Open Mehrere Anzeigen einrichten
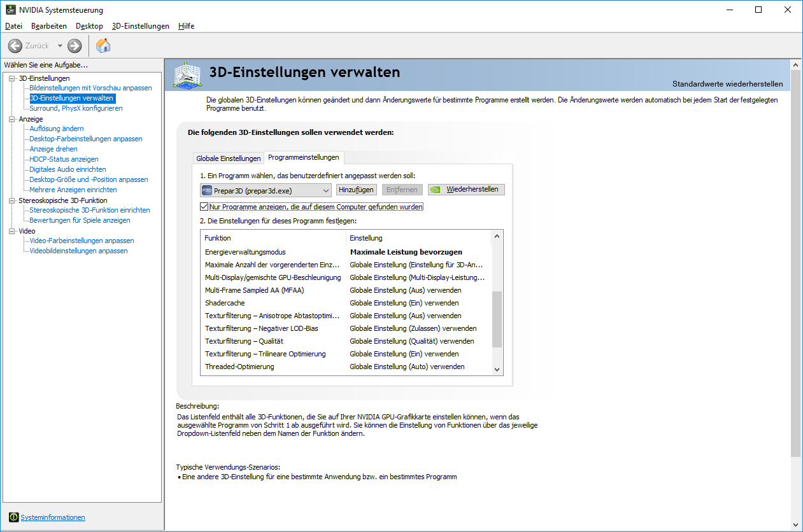Viewport: 803px width, 532px height. point(73,190)
